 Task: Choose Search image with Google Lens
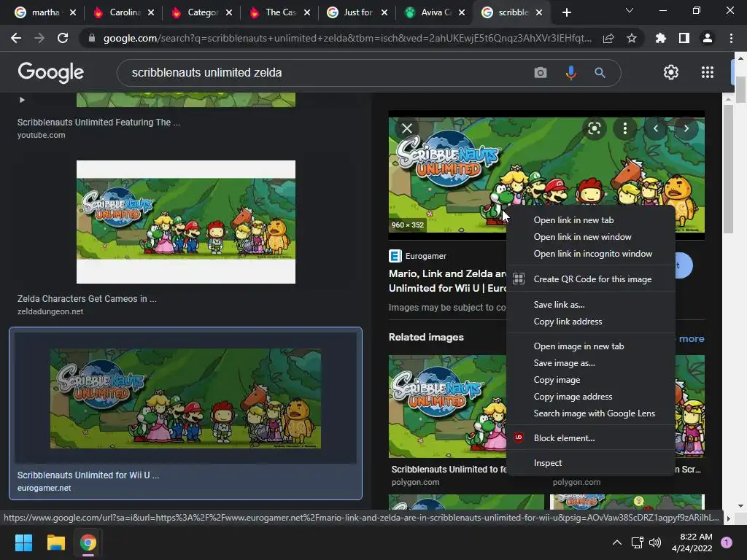(x=591, y=413)
